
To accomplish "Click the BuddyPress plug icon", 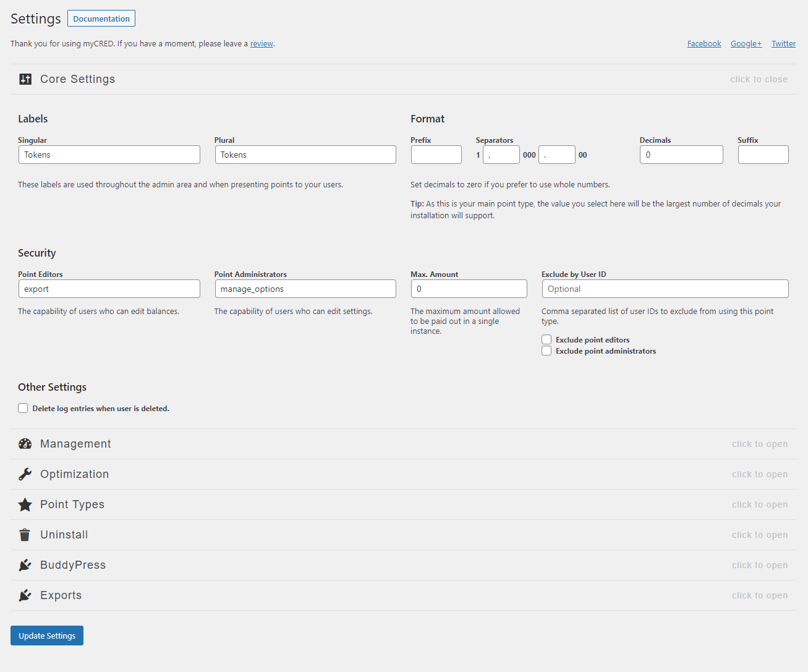I will (x=25, y=565).
